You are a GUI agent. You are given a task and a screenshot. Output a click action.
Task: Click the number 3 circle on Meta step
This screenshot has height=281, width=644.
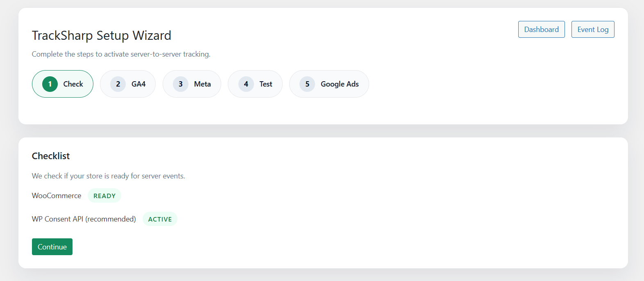point(180,84)
